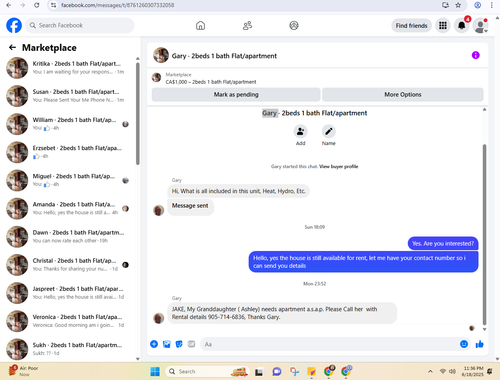The width and height of the screenshot is (500, 380).
Task: Open more actions plus icon in composer
Action: 154,344
